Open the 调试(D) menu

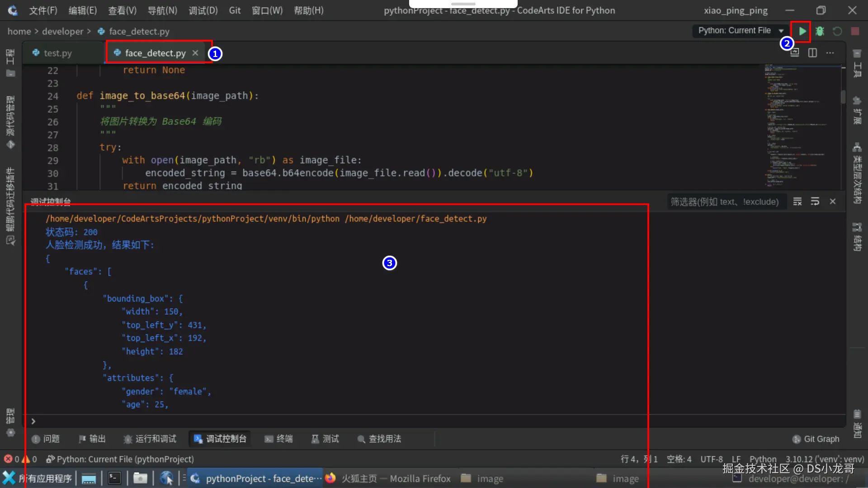click(x=203, y=10)
